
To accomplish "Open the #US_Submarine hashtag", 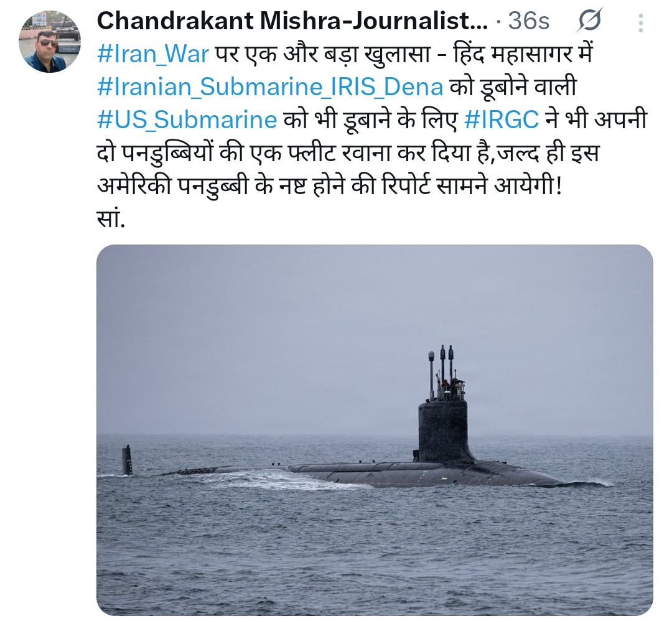I will click(x=187, y=119).
